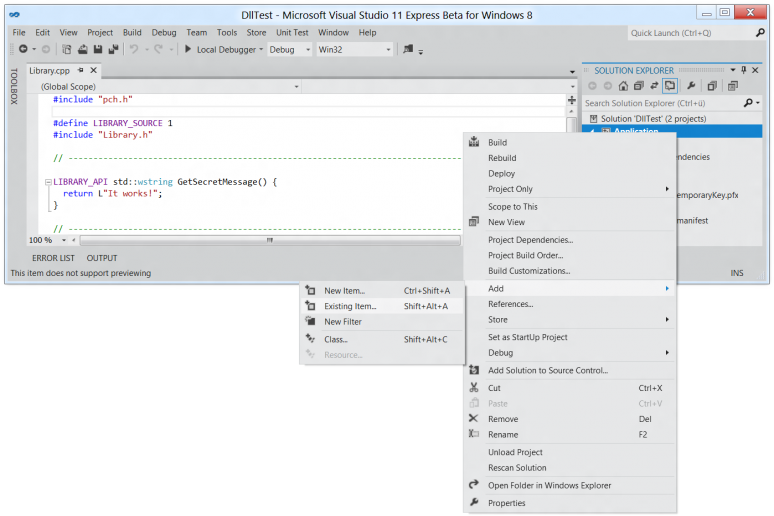Image resolution: width=774 pixels, height=516 pixels.
Task: Open the Local Debugger dropdown arrow
Action: point(261,49)
